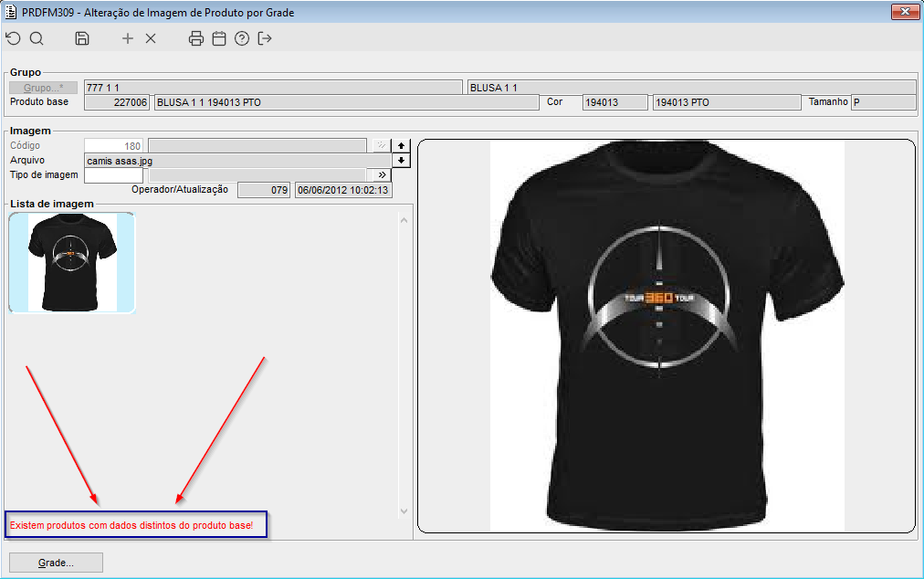924x579 pixels.
Task: Click the color description 194013 PTO
Action: point(727,102)
